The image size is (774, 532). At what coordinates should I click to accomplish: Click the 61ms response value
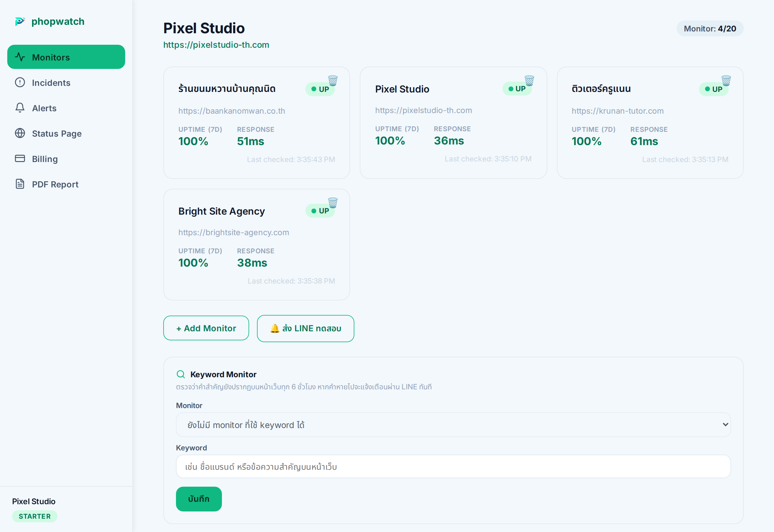tap(644, 141)
